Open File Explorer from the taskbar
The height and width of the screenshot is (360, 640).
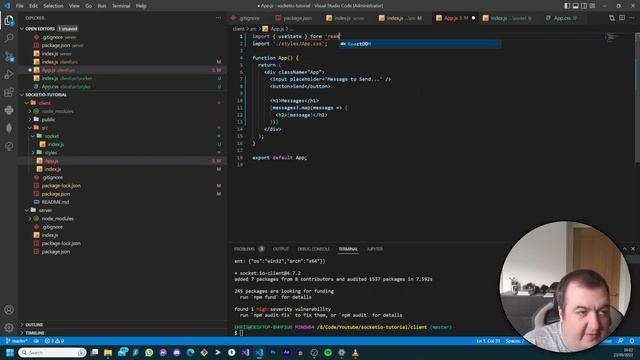click(x=108, y=353)
